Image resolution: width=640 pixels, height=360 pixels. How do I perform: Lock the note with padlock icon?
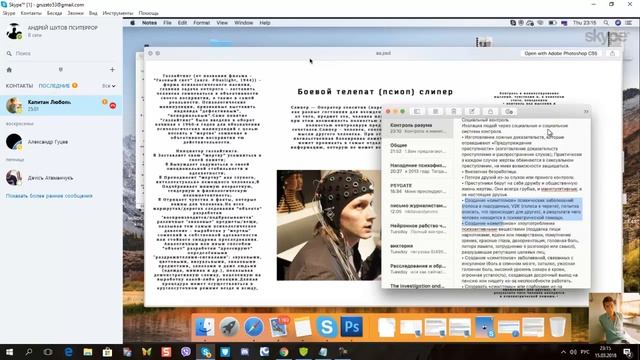(x=490, y=111)
